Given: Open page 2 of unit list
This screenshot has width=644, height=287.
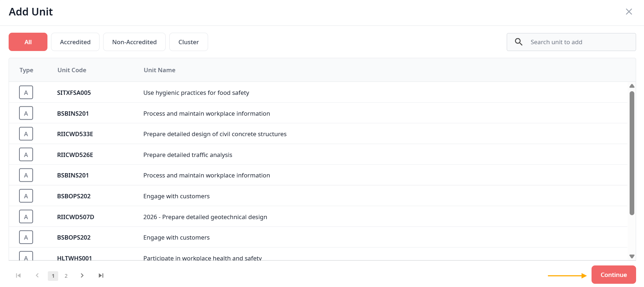Looking at the screenshot, I should click(x=66, y=276).
